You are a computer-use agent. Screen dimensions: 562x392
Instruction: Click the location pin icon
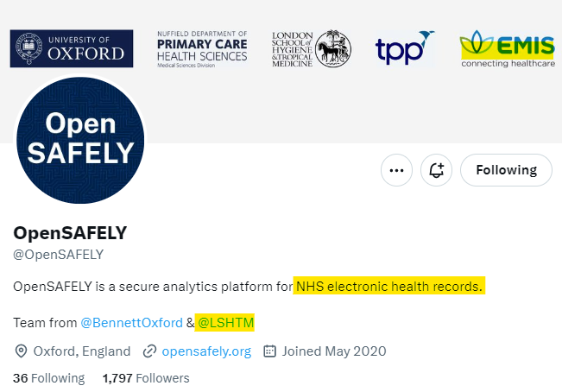pyautogui.click(x=22, y=351)
